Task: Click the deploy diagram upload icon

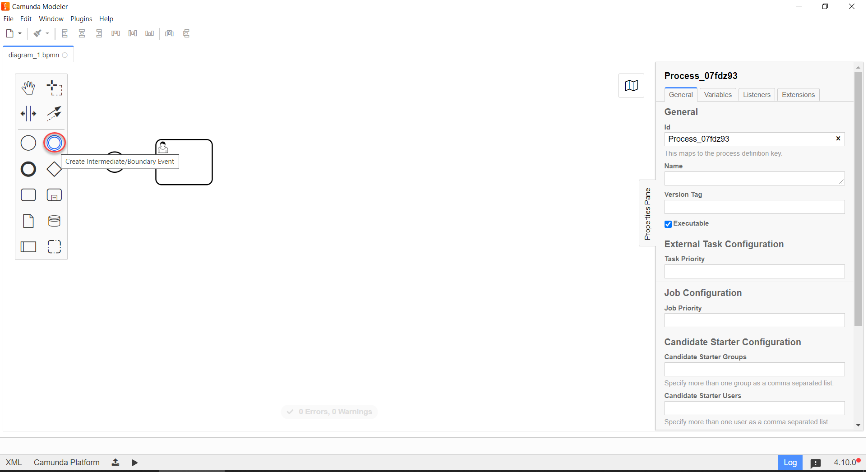Action: (x=115, y=463)
